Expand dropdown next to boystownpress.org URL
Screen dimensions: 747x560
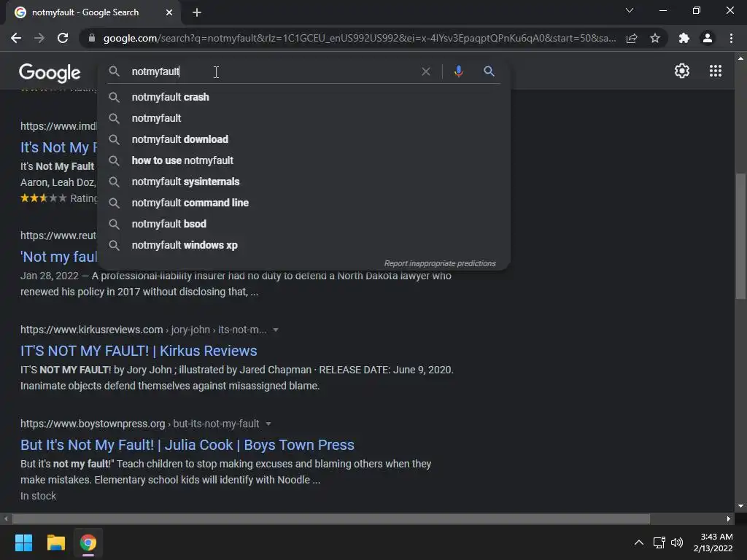(268, 424)
